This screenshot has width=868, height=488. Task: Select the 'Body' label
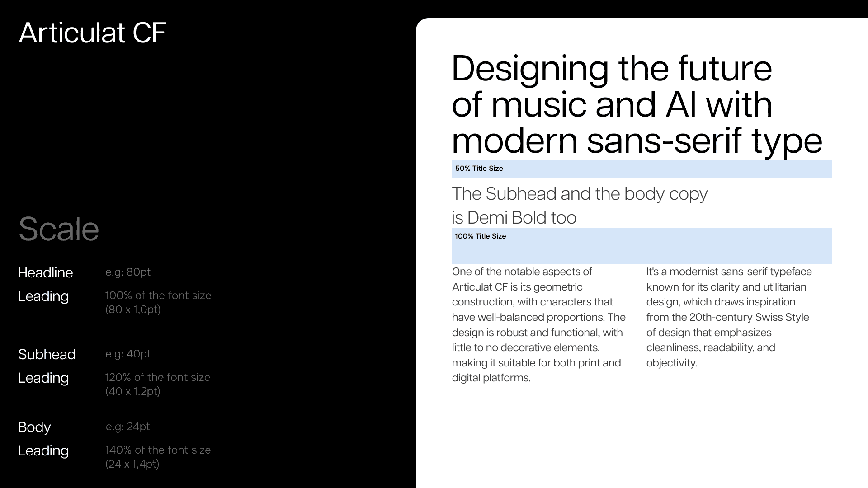tap(34, 427)
